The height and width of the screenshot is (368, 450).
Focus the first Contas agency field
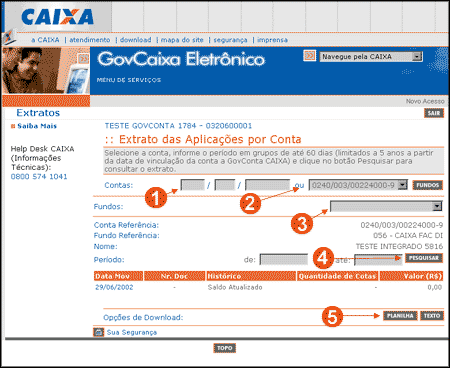(x=192, y=185)
